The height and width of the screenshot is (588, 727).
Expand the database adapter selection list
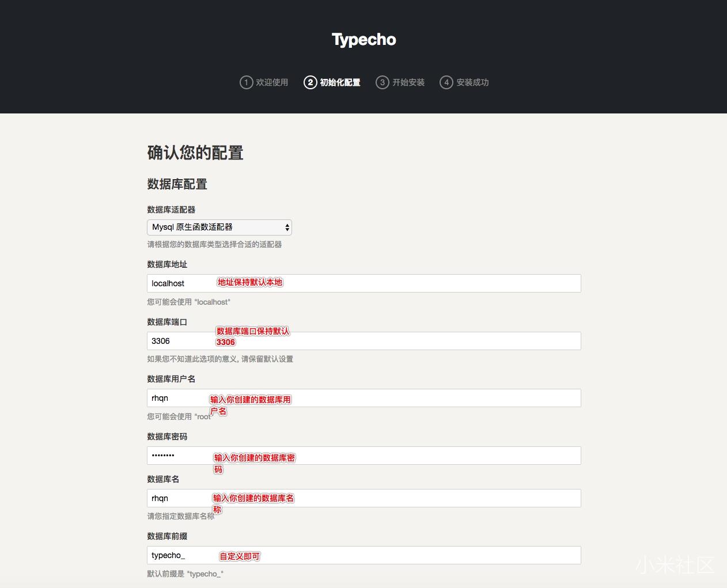[219, 227]
